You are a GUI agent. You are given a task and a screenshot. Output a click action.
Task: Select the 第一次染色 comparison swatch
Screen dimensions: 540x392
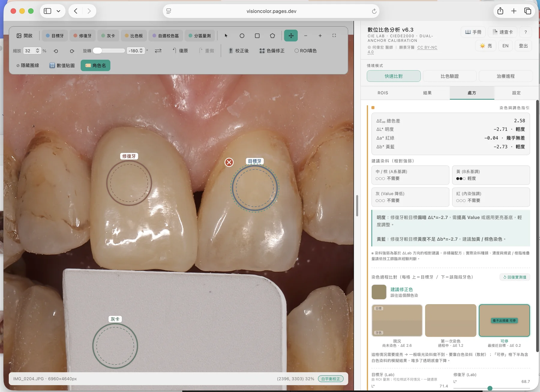pyautogui.click(x=451, y=320)
